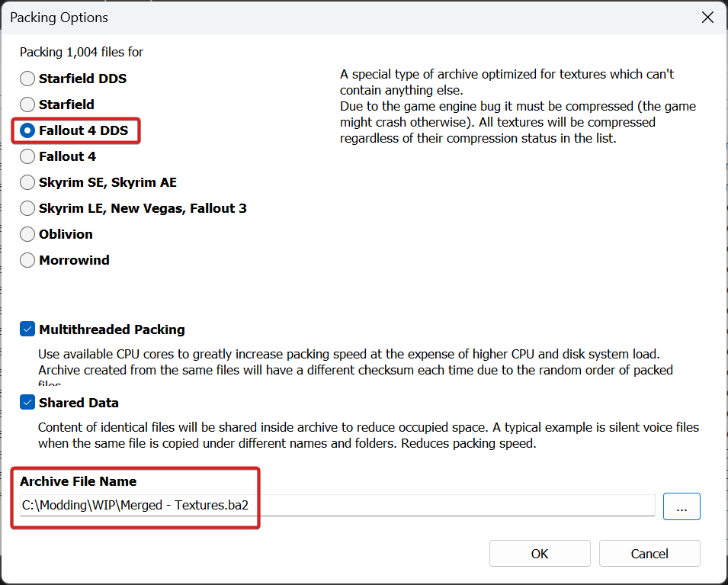Click the Multithreaded Packing description paragraph
This screenshot has height=585, width=728.
pyautogui.click(x=355, y=367)
